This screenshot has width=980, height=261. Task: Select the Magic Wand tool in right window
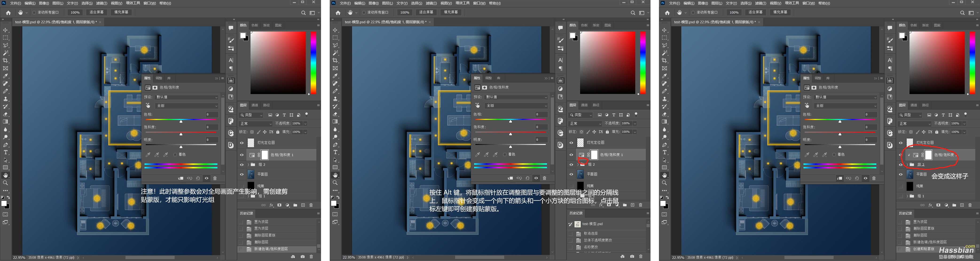click(x=665, y=53)
